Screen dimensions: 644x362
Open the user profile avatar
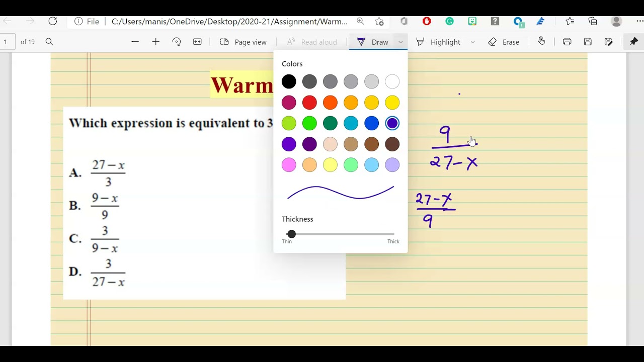(x=616, y=21)
